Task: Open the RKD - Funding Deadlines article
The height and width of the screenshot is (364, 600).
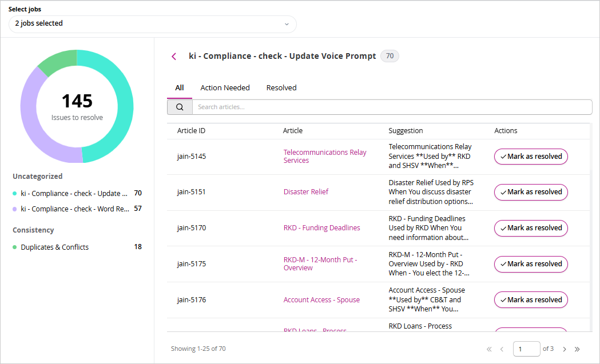Action: [x=322, y=228]
